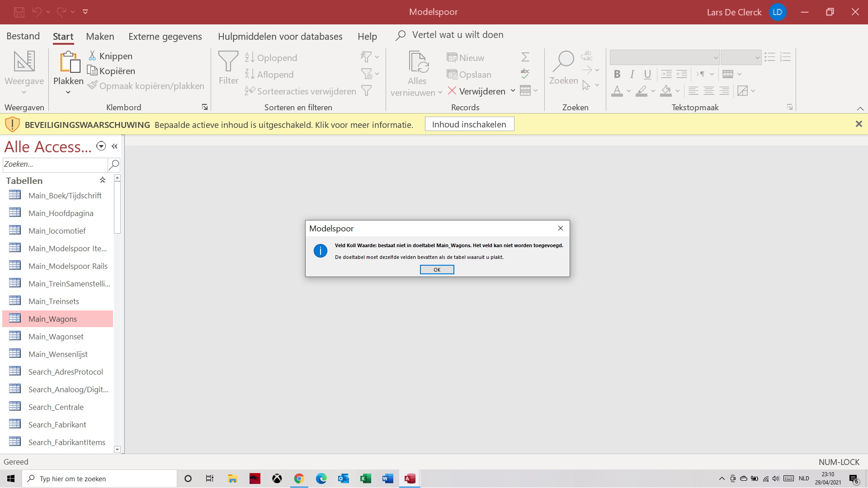868x488 pixels.
Task: Click the background fill color bucket
Action: coord(666,91)
